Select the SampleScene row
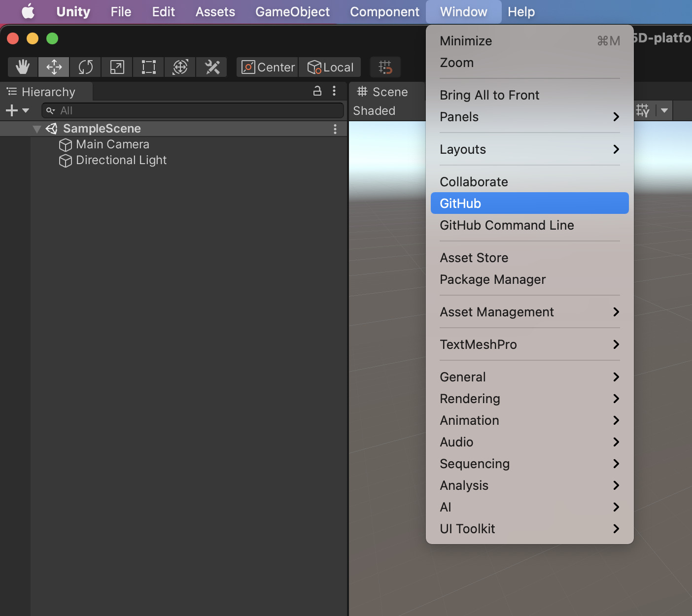692x616 pixels. (x=173, y=129)
